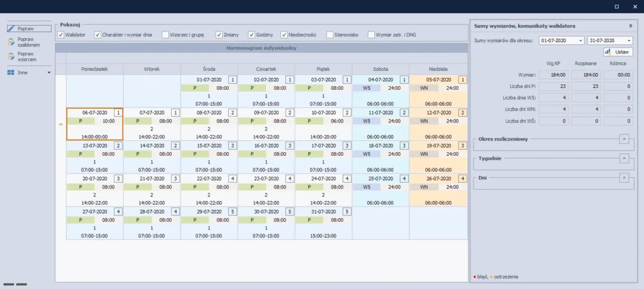
Task: Pin the Sumy wymiarów panel
Action: point(630,26)
